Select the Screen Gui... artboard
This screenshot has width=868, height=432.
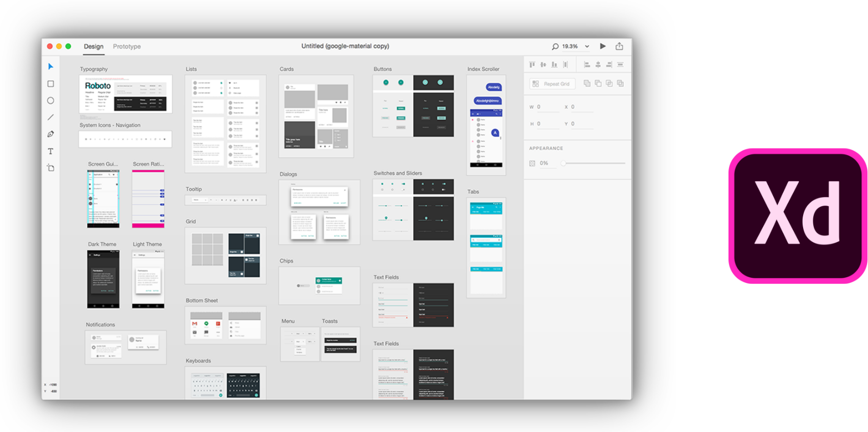pyautogui.click(x=103, y=199)
